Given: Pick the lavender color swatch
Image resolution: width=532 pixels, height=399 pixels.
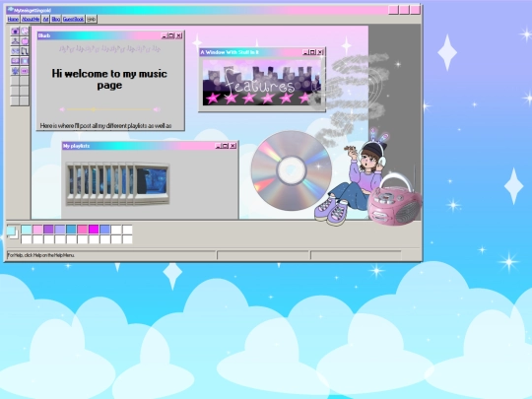Looking at the screenshot, I should point(60,230).
